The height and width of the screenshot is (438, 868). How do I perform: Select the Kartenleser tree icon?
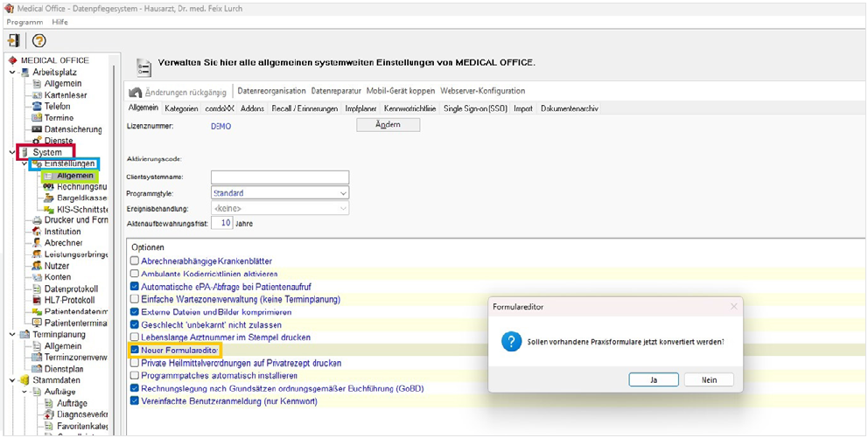tap(37, 95)
